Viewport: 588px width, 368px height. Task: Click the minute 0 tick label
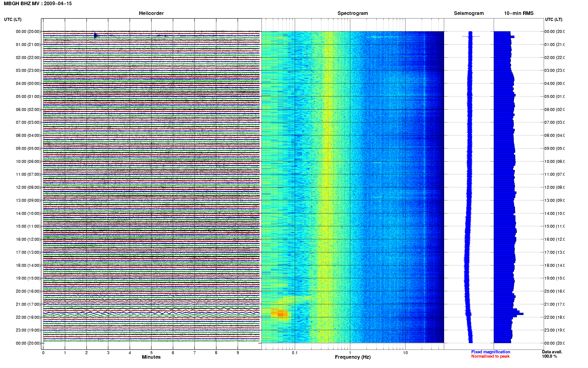click(x=43, y=353)
